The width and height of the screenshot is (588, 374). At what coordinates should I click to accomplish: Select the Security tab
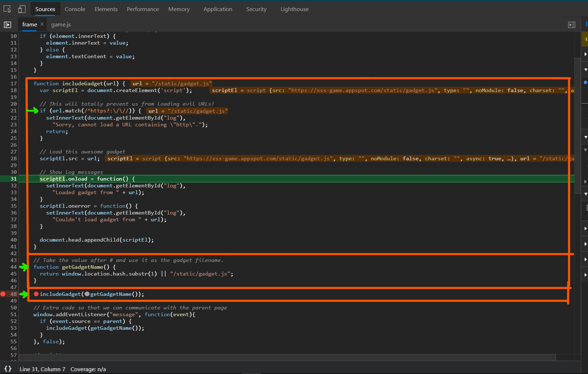257,9
